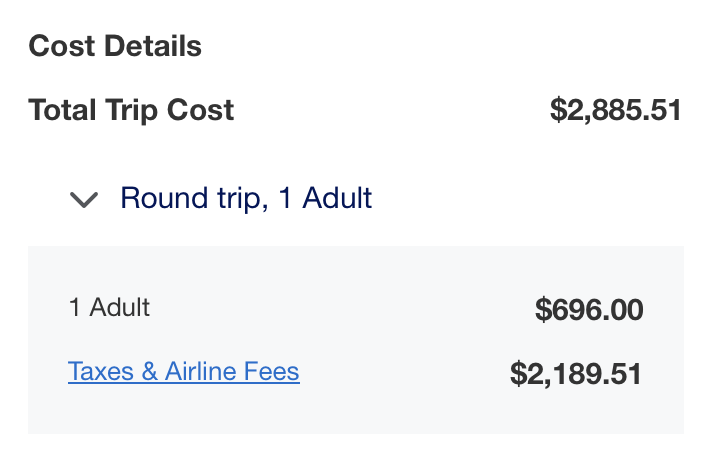Image resolution: width=714 pixels, height=464 pixels.
Task: Click the word "Taxes" in the fees link
Action: point(100,372)
